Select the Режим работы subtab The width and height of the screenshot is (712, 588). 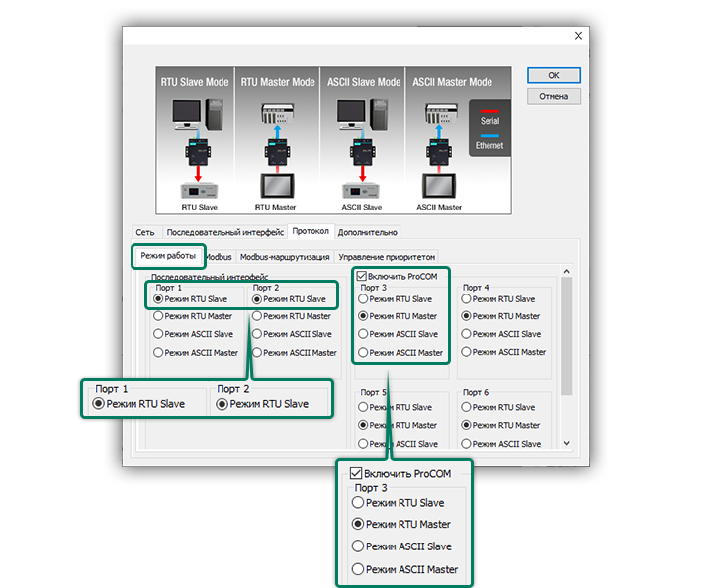(x=167, y=256)
